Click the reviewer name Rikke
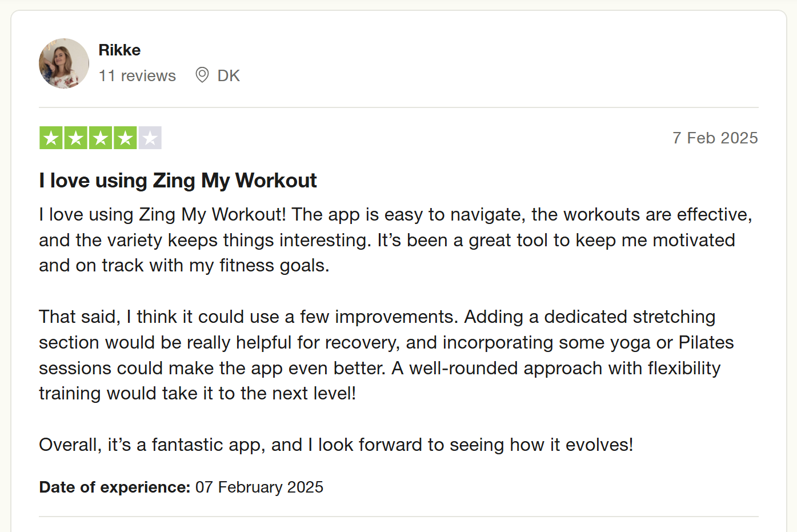The width and height of the screenshot is (797, 532). coord(119,50)
